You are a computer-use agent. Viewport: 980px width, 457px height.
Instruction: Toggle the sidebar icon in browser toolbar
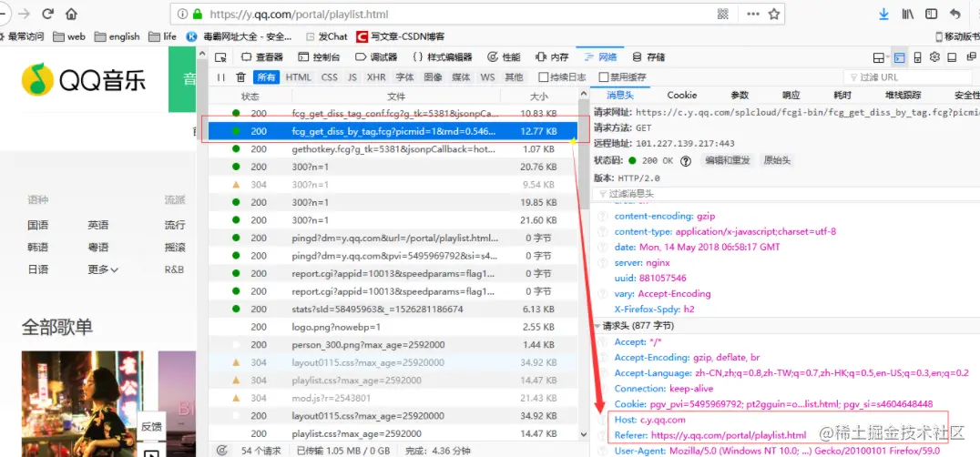tap(931, 14)
